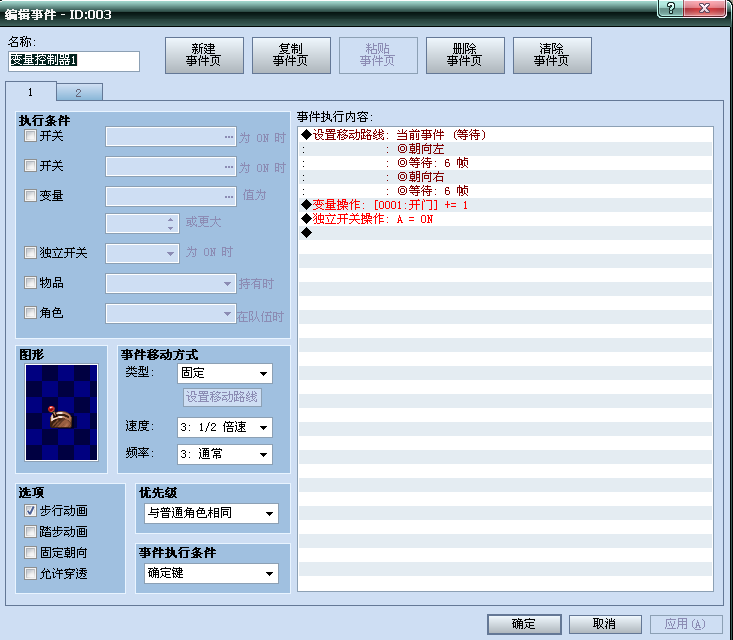Enable the 允许穿透 checkbox

point(31,573)
